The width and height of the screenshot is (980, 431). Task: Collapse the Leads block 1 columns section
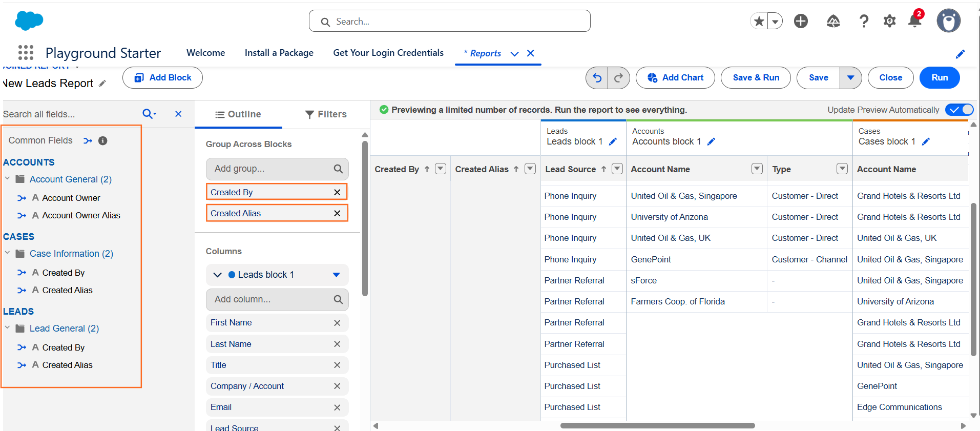coord(217,275)
